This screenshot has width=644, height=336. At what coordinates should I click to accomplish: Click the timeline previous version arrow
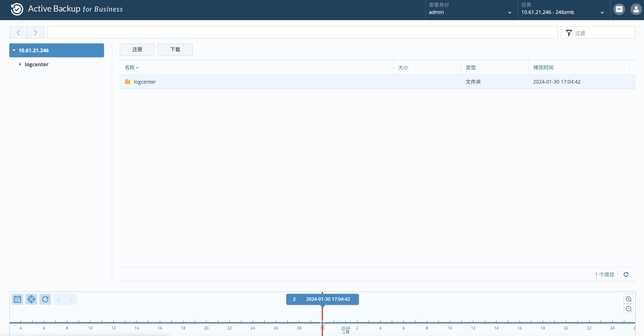[x=59, y=299]
